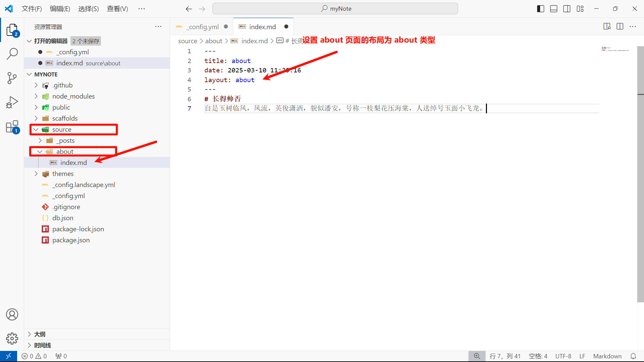Viewport: 644px width, 362px height.
Task: Click Markdown language mode in status bar
Action: click(607, 356)
